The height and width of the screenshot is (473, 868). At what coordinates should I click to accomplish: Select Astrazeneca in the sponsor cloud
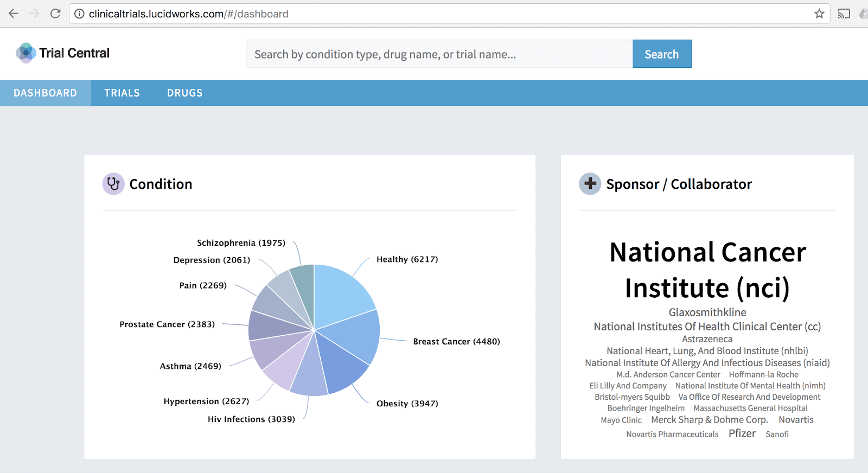coord(707,339)
